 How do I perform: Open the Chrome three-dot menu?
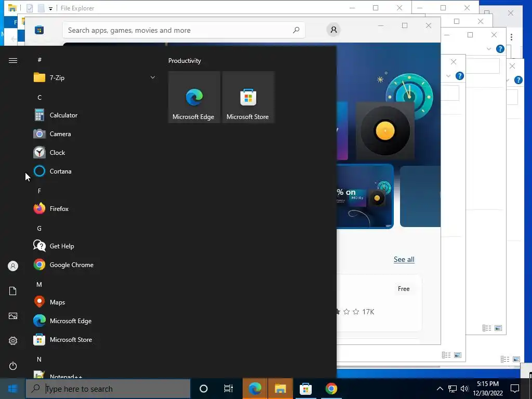point(511,37)
